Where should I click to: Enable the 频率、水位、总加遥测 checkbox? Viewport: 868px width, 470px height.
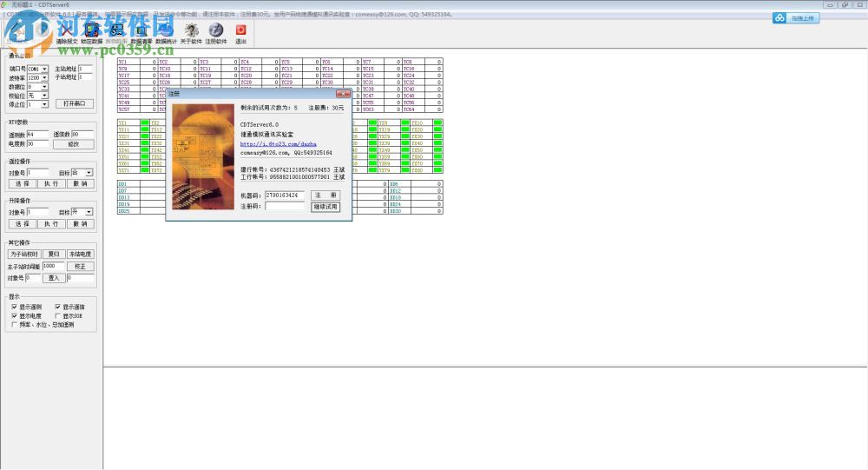coord(15,324)
